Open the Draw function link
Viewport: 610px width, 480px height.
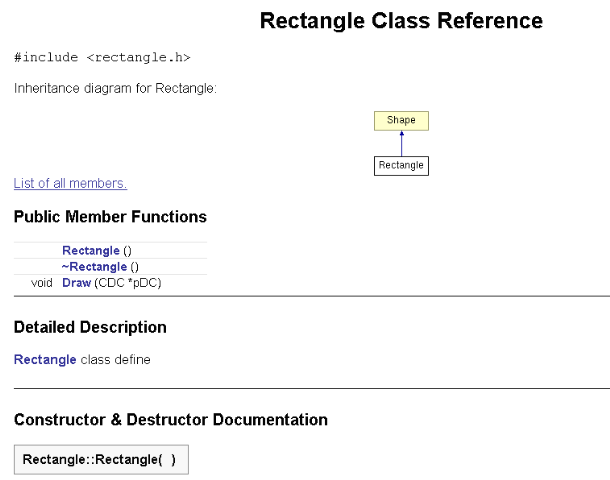(x=76, y=283)
